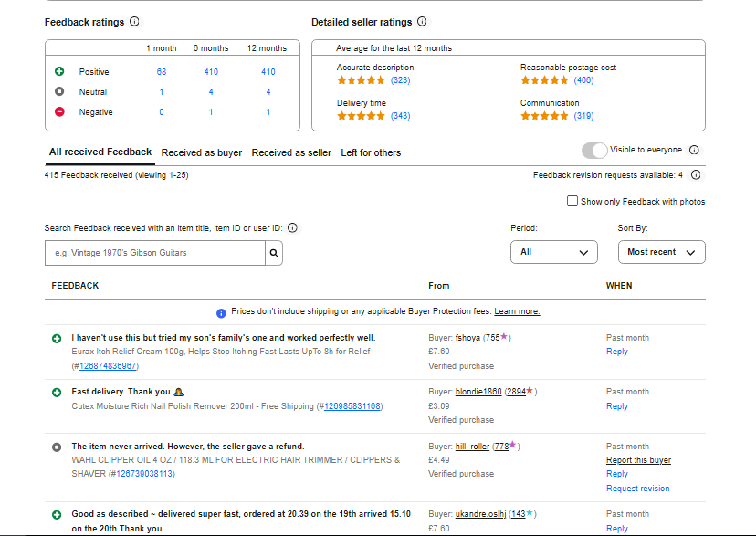Open 12 months neutral count 4
This screenshot has width=756, height=536.
tap(268, 92)
